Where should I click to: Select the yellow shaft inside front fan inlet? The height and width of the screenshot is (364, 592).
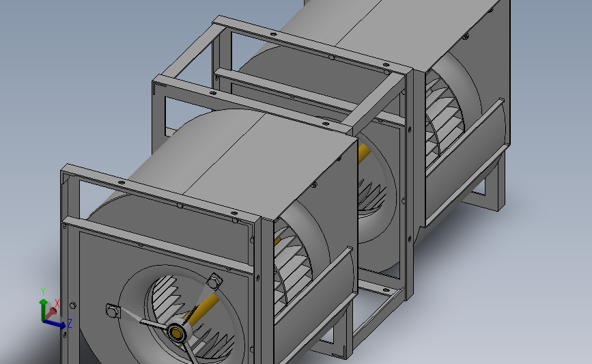tap(202, 309)
